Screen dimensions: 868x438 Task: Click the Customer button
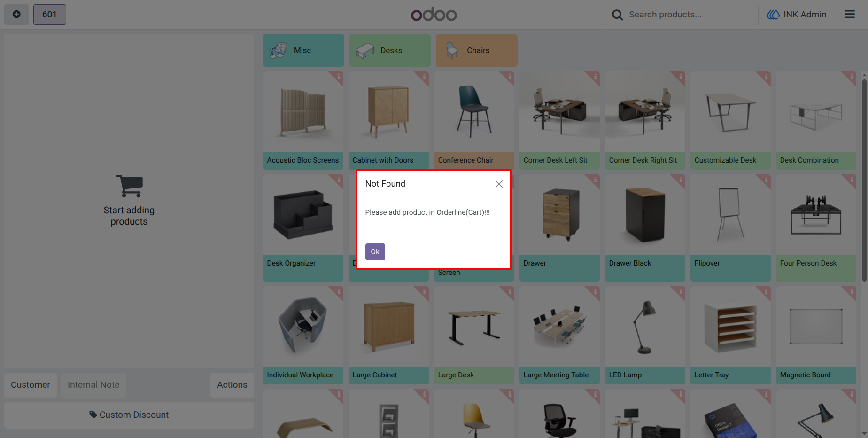[x=31, y=385]
